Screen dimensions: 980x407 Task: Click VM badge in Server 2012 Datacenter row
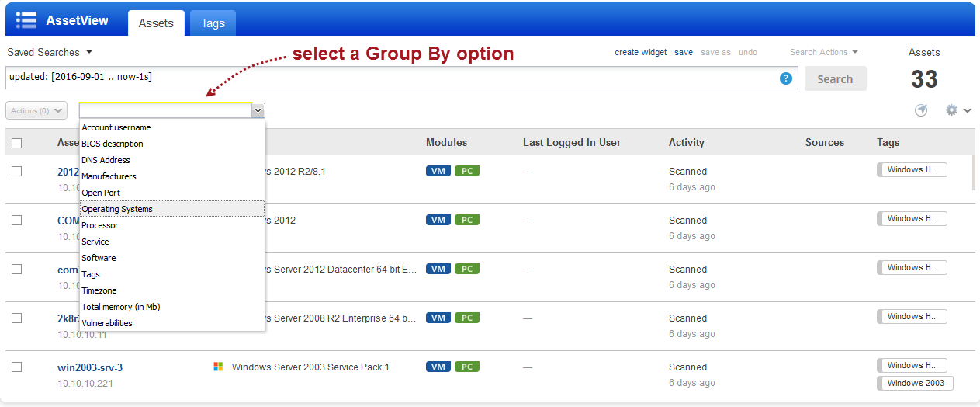coord(438,269)
